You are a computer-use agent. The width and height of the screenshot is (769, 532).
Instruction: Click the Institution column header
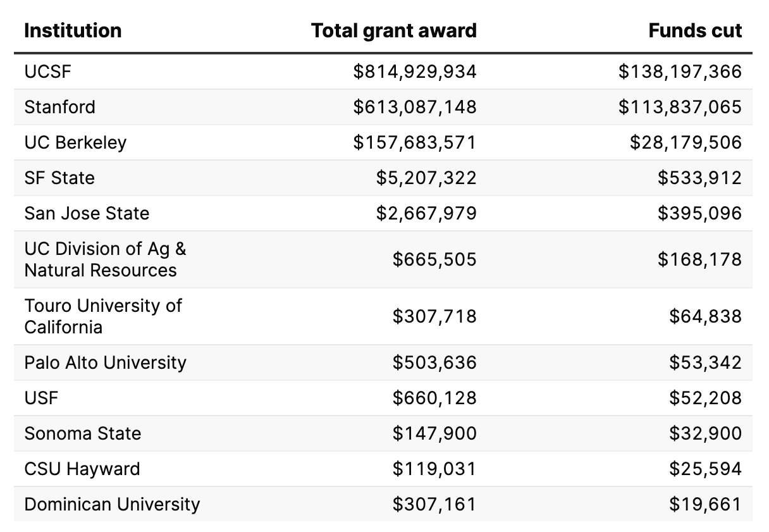coord(73,31)
